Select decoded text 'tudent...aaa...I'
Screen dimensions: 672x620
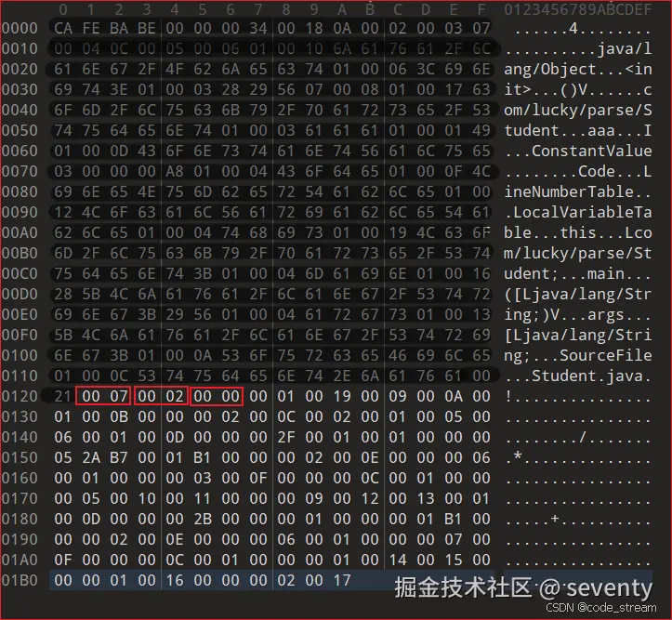tap(578, 130)
